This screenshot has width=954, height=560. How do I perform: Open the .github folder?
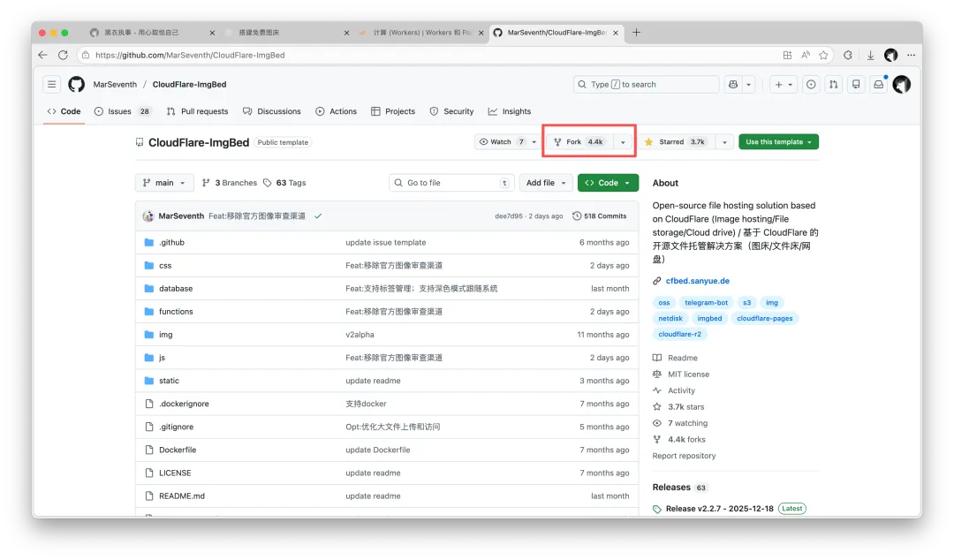171,242
